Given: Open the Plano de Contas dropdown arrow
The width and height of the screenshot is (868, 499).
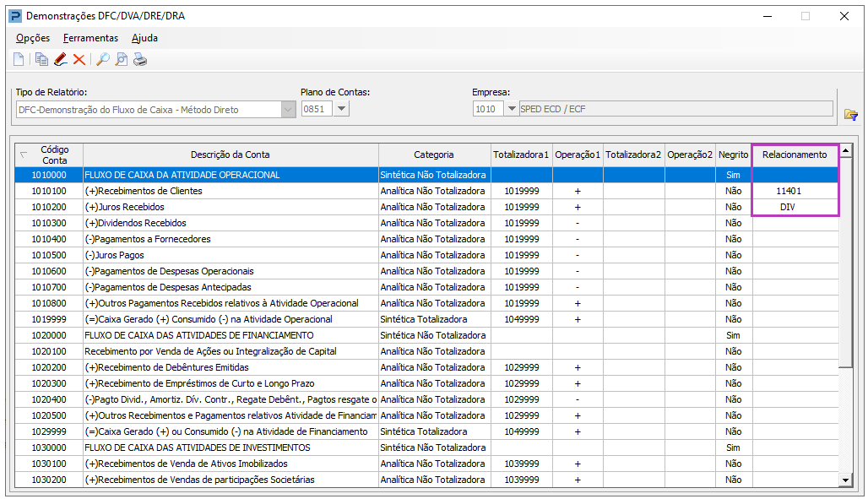Looking at the screenshot, I should click(x=342, y=109).
